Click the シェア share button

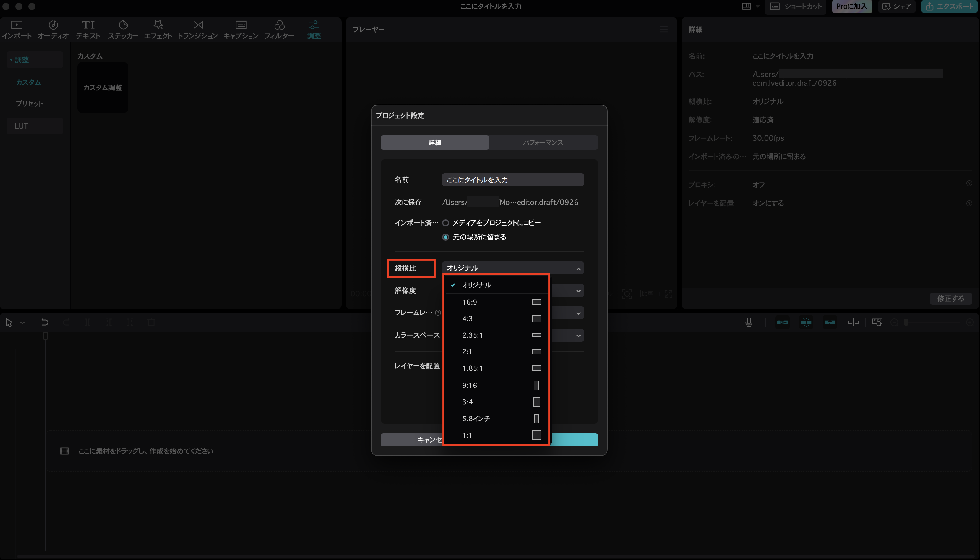[x=897, y=7]
